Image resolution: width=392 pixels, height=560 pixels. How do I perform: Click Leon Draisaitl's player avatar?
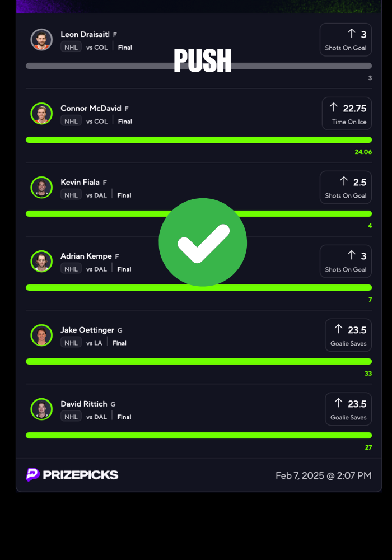tap(41, 40)
